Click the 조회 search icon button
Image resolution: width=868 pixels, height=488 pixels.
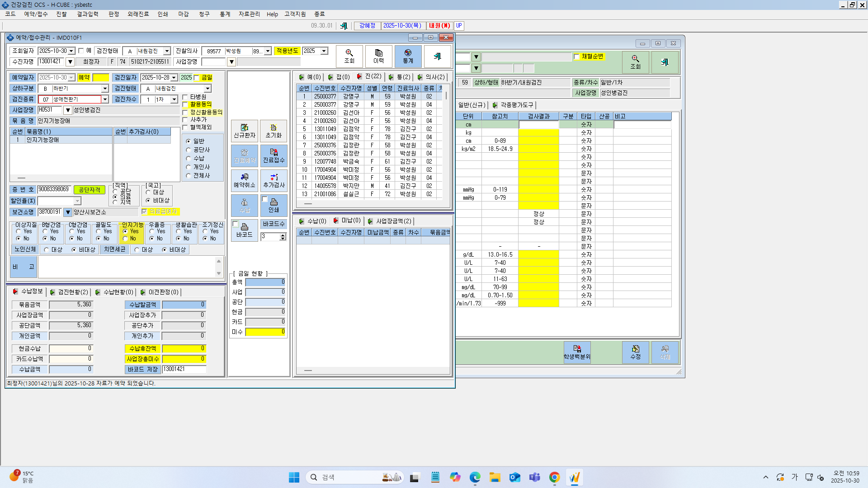click(x=349, y=56)
